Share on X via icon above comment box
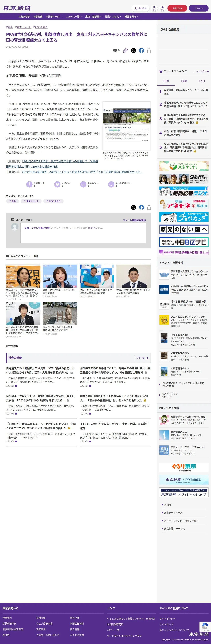 click(134, 207)
